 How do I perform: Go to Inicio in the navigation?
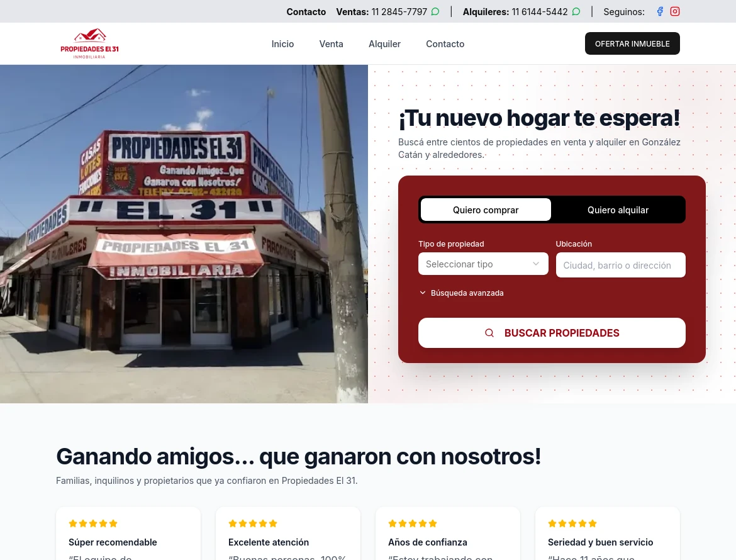click(282, 43)
